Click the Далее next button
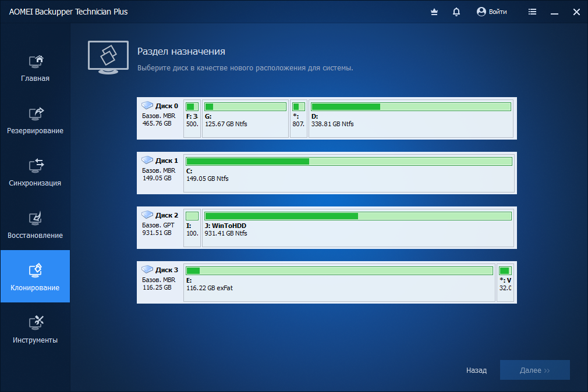Screen dimensions: 588x392 pos(535,370)
